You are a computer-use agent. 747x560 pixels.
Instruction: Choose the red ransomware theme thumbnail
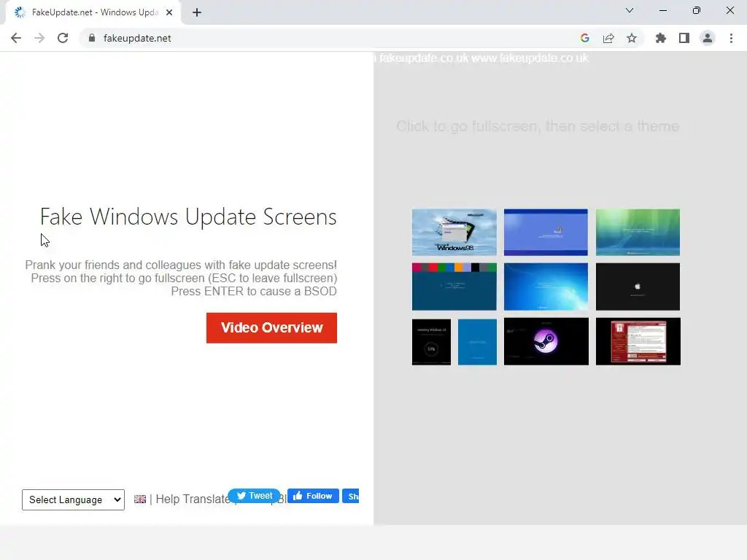[638, 341]
